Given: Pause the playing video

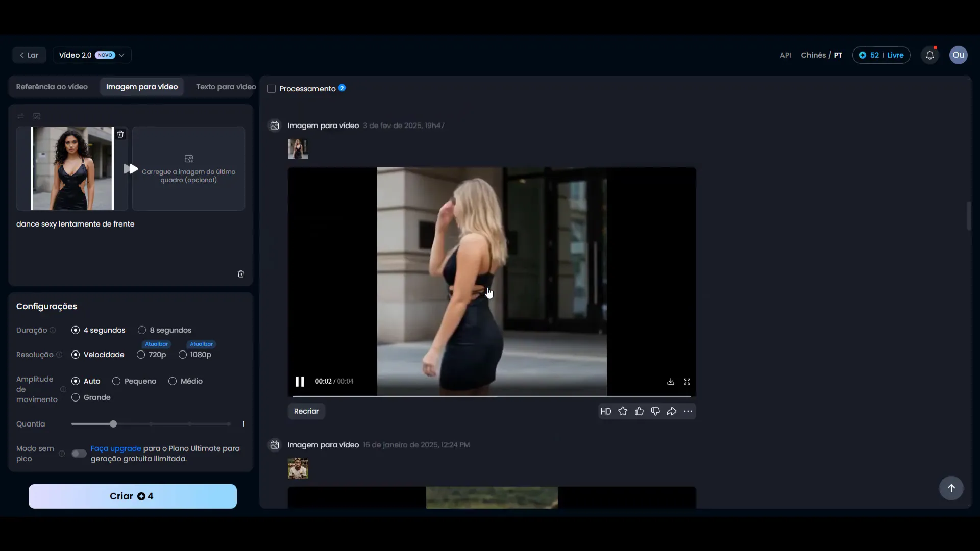Looking at the screenshot, I should point(300,381).
